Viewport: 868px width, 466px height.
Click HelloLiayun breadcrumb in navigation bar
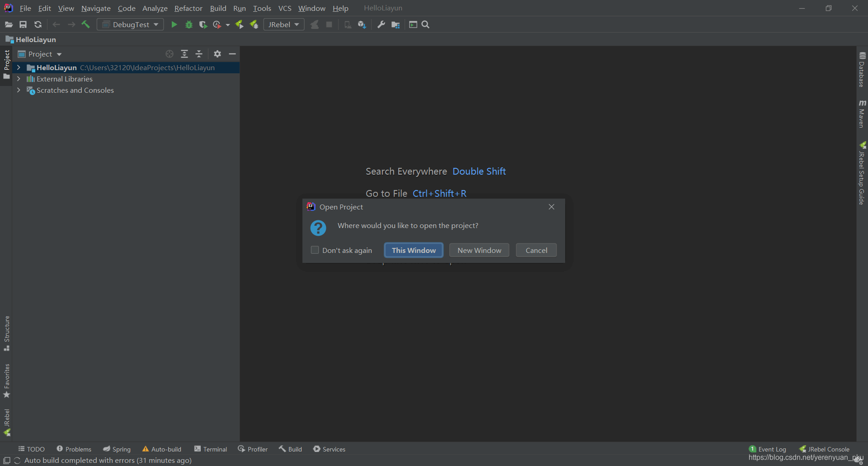(31, 39)
